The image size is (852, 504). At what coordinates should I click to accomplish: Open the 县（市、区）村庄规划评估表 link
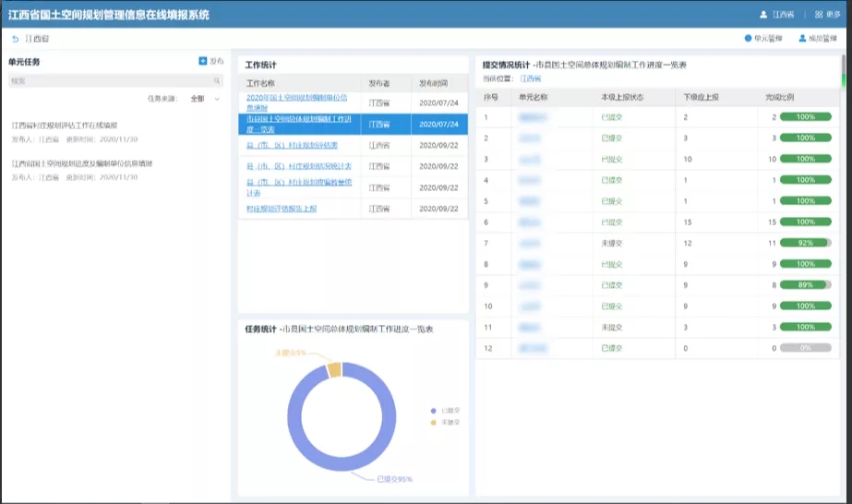point(292,145)
